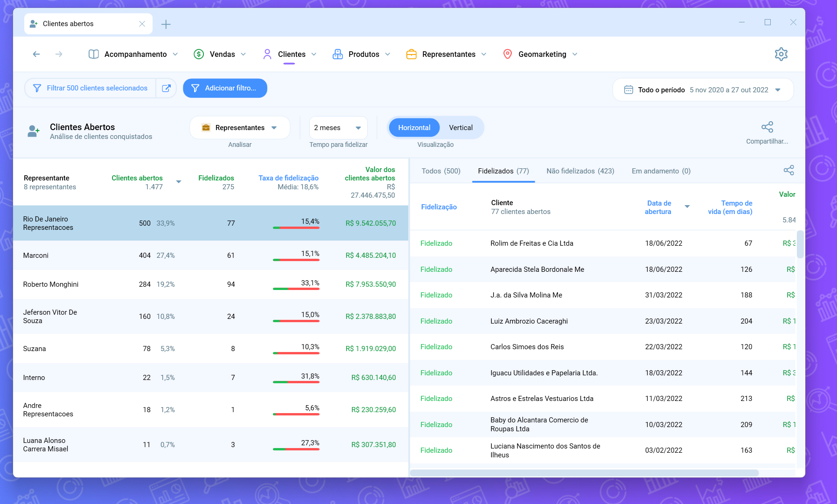Close the Clientes abertos tab
Screen dimensions: 837x504
click(x=142, y=24)
